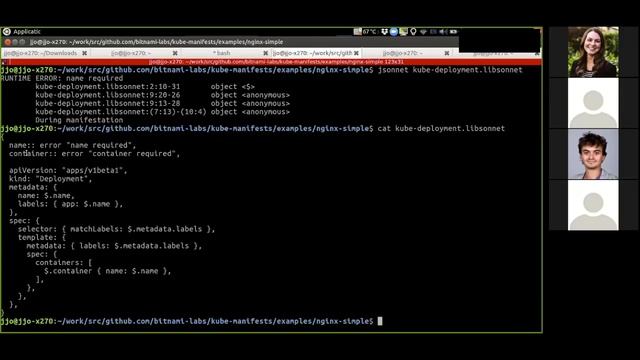Click the top-level "metadata: {" line
The height and width of the screenshot is (360, 640).
(x=33, y=187)
